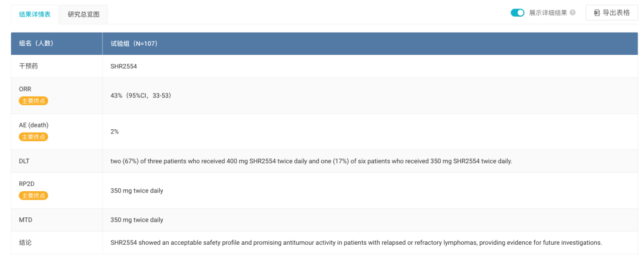This screenshot has height=259, width=644.
Task: Click the spreadsheet icon in the export button
Action: click(597, 13)
